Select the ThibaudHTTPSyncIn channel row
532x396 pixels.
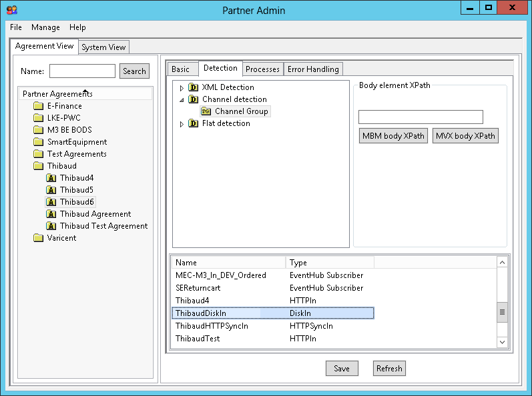[212, 326]
